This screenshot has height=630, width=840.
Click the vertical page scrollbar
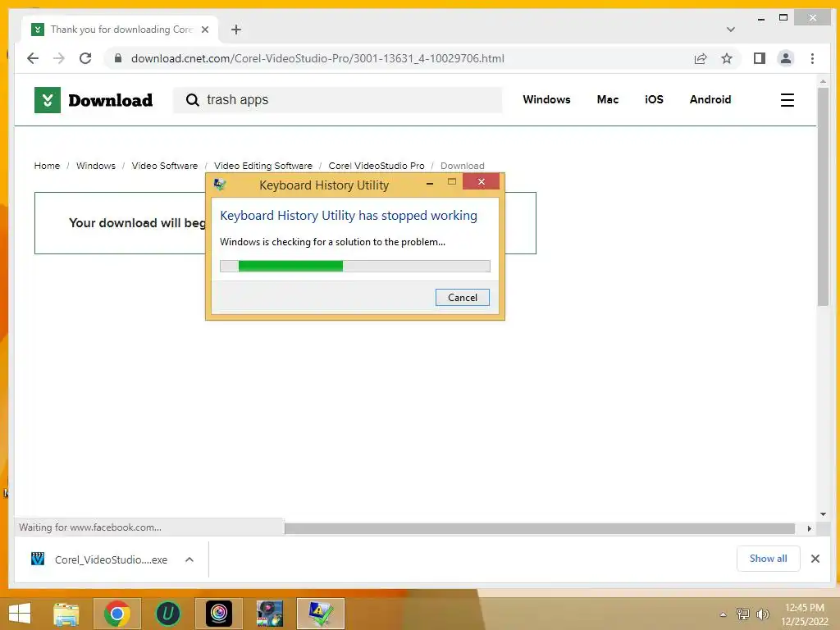823,195
